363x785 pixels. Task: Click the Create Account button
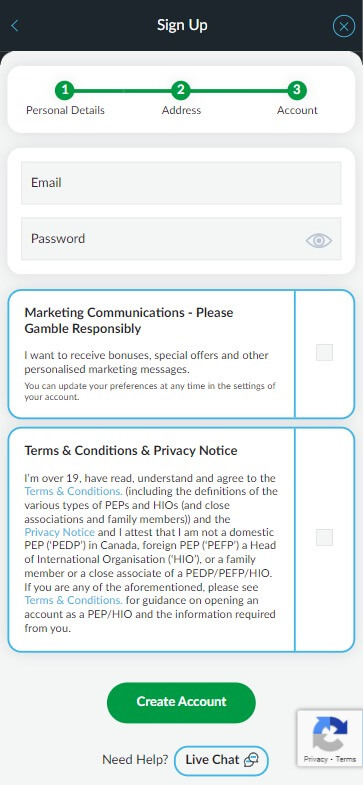coord(181,702)
